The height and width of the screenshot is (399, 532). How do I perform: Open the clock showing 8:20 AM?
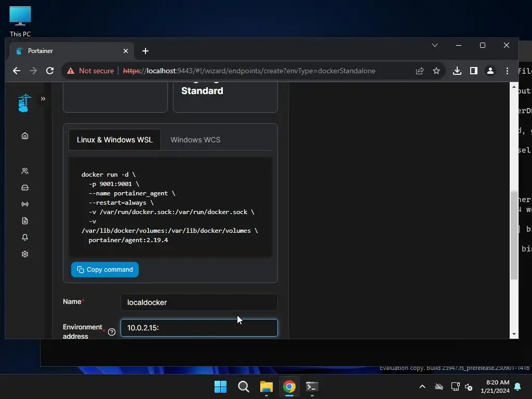click(495, 387)
